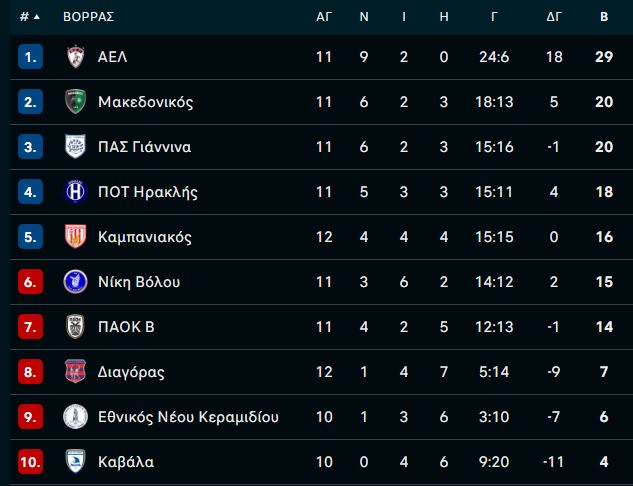
Task: Open the Καμπανιακός red striped crest
Action: coord(75,237)
